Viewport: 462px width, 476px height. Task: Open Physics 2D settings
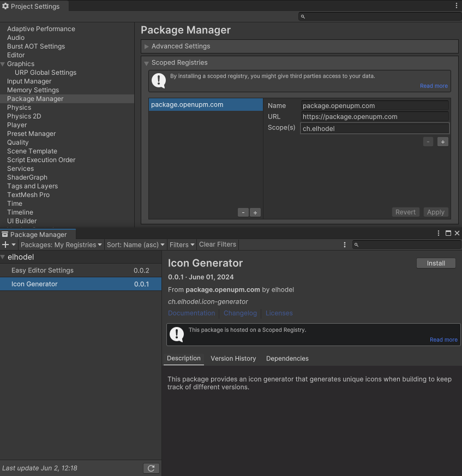[24, 116]
